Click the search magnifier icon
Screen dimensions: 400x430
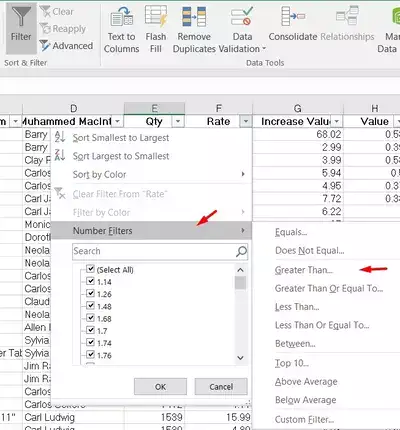tap(241, 251)
